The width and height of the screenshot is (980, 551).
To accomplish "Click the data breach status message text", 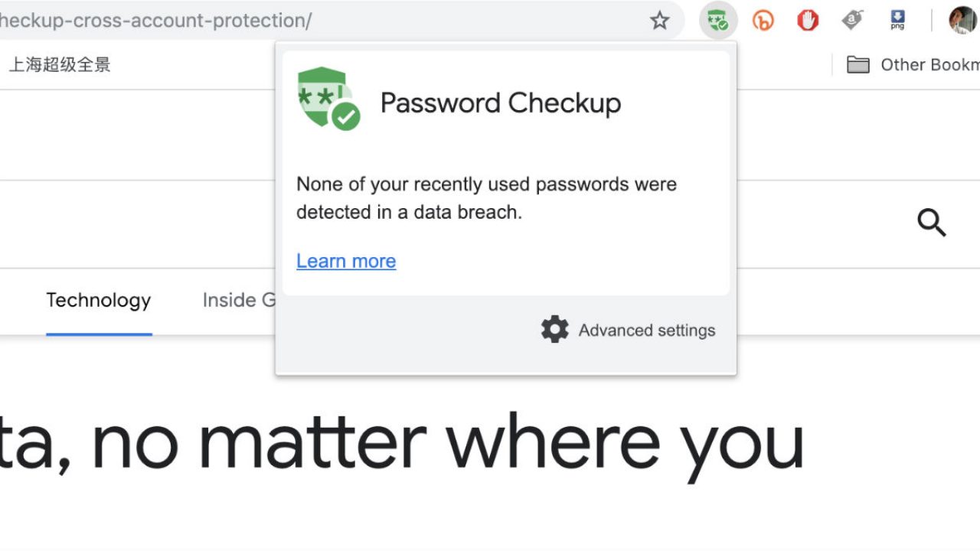I will (x=486, y=197).
